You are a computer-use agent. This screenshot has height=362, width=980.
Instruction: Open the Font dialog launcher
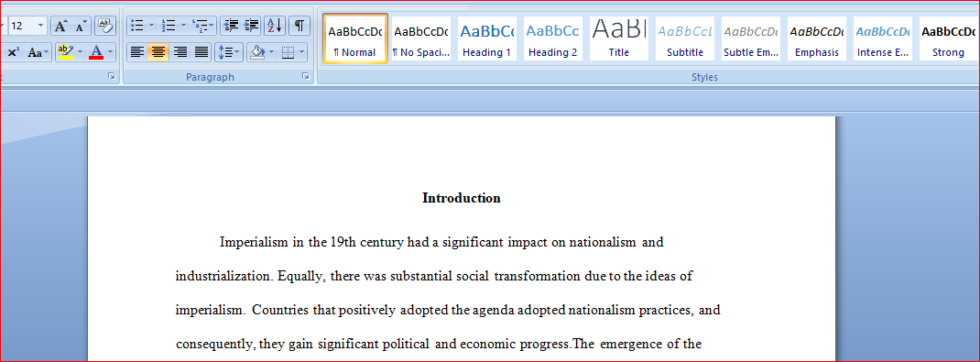[x=112, y=76]
